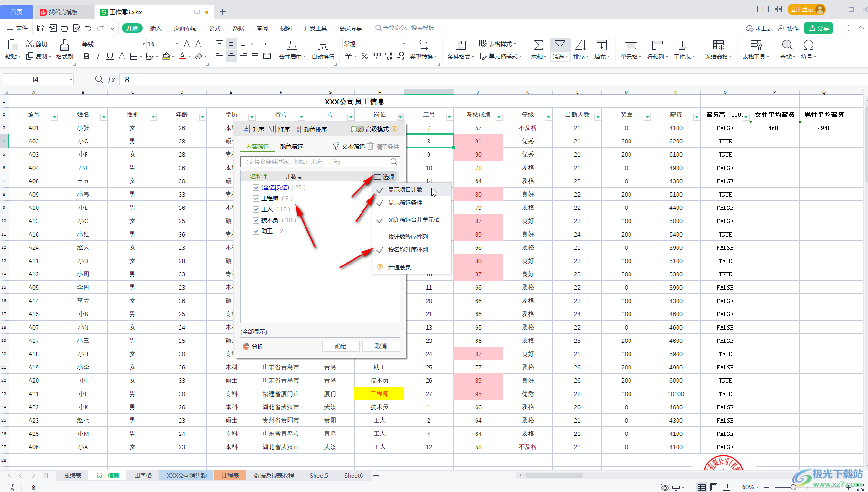Select the format painter (格式刷) tool
868x492 pixels.
(64, 49)
